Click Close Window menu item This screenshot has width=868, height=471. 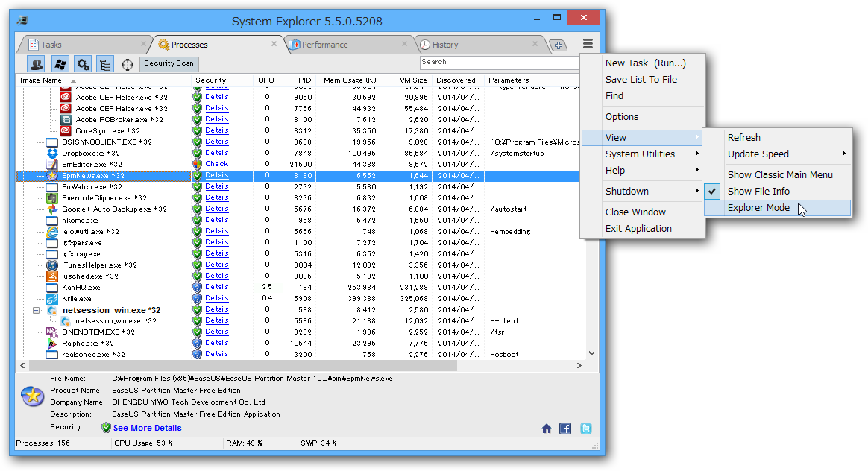[x=644, y=212]
